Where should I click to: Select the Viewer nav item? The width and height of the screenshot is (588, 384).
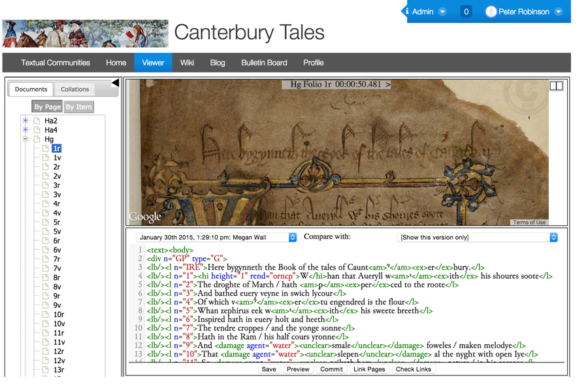click(153, 63)
